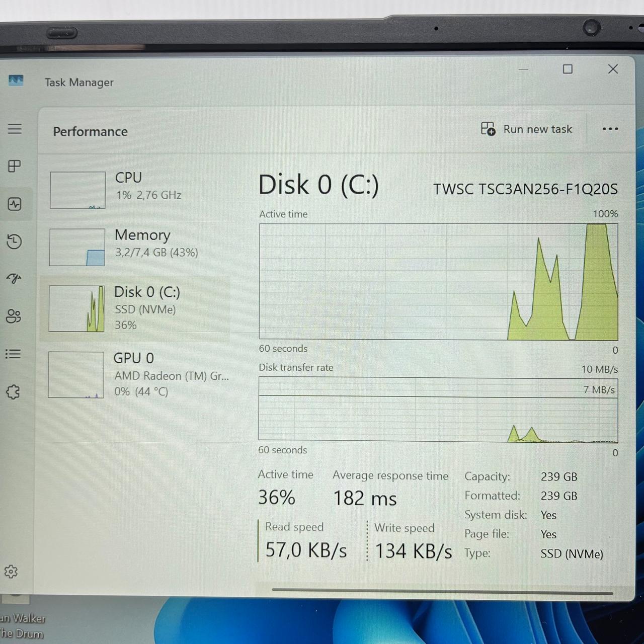Select the Performance page icon in sidebar
This screenshot has width=644, height=644.
click(15, 204)
